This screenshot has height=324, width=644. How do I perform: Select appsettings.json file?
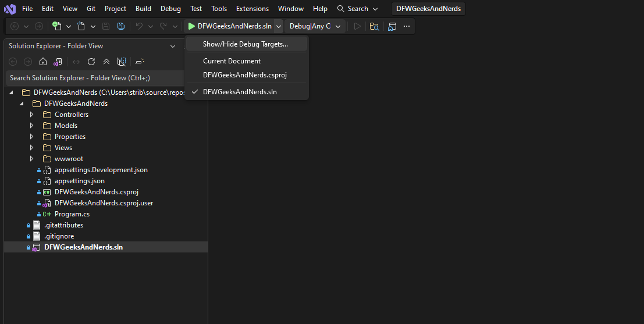click(79, 181)
